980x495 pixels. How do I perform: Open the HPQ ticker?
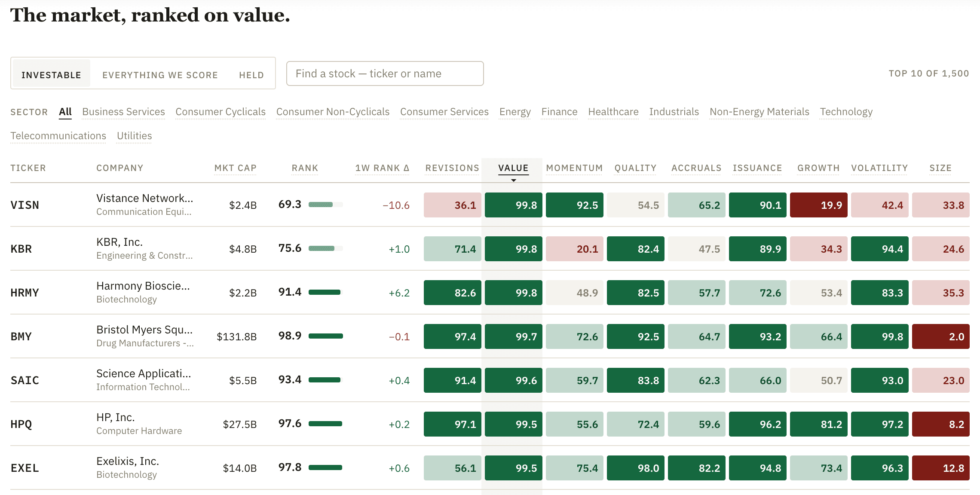tap(21, 424)
